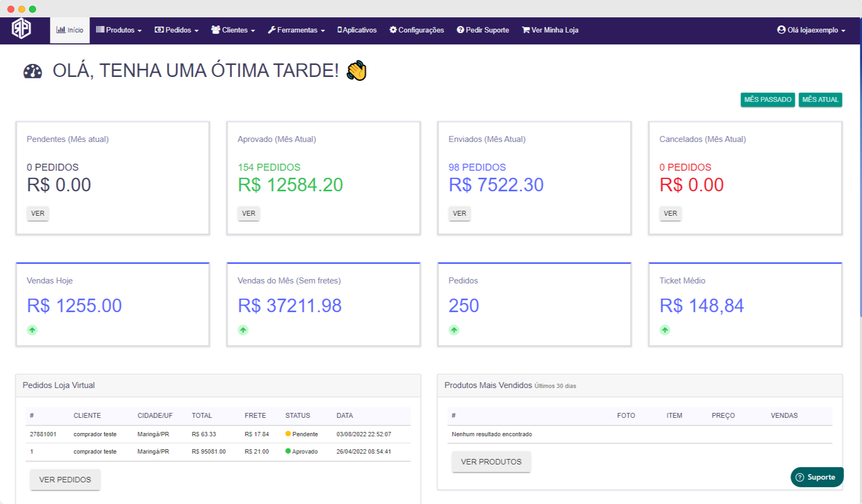
Task: Click the R$ 21.00 frete cell
Action: point(257,451)
